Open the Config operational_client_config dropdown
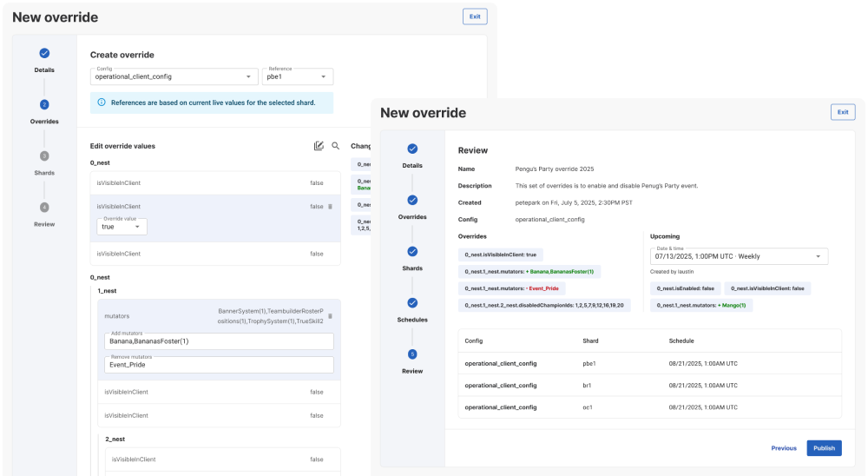 (174, 76)
